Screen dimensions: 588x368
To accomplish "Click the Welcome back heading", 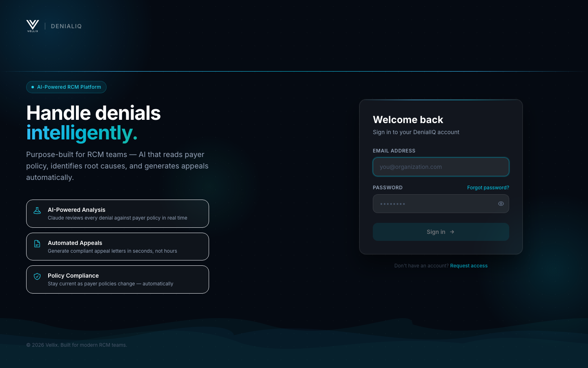I will click(x=408, y=120).
